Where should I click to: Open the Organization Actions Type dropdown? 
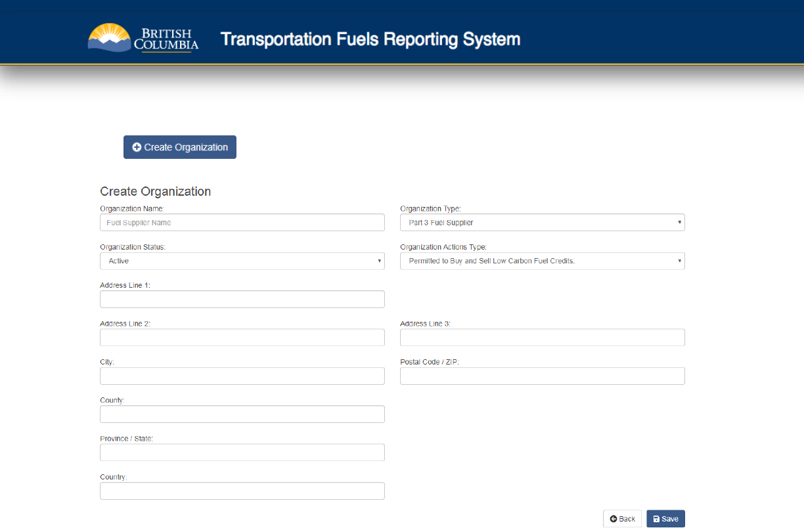(543, 261)
